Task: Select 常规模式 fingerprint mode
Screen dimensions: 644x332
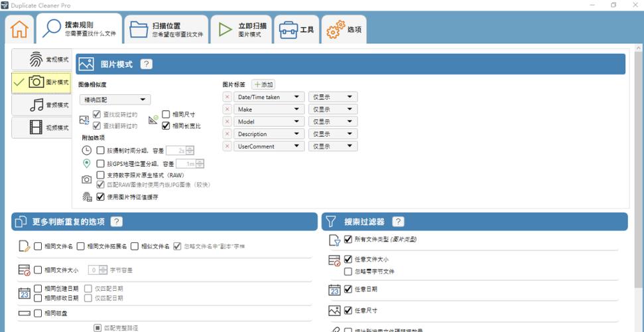Action: click(41, 60)
